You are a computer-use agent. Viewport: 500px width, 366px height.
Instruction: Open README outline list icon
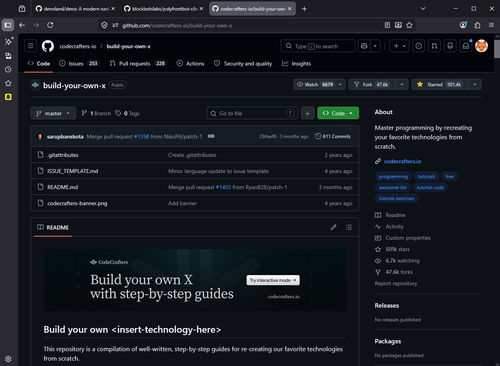coord(349,227)
